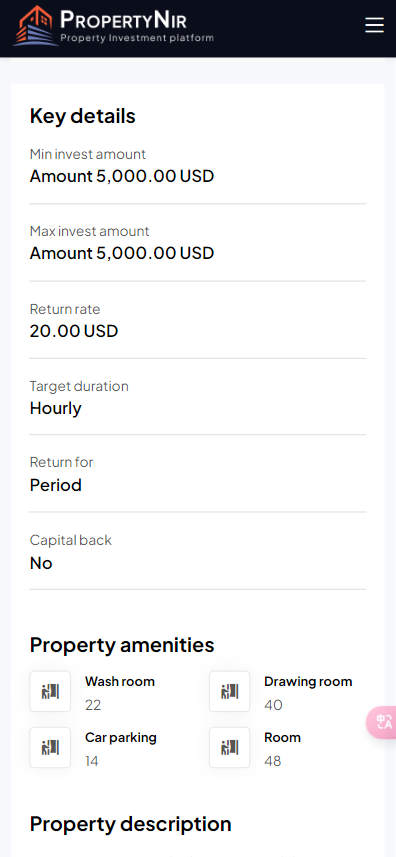
Task: Click the Capital back No value
Action: coord(41,563)
